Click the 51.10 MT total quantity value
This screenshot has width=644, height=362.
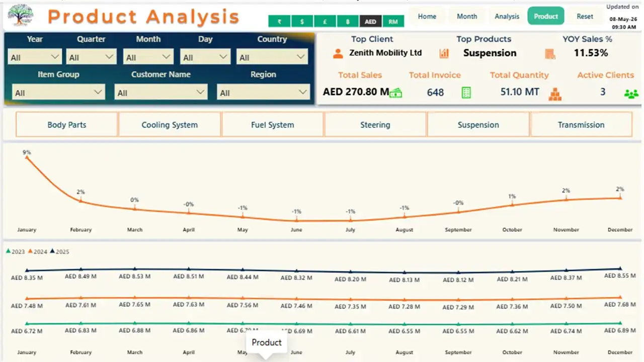pyautogui.click(x=520, y=92)
